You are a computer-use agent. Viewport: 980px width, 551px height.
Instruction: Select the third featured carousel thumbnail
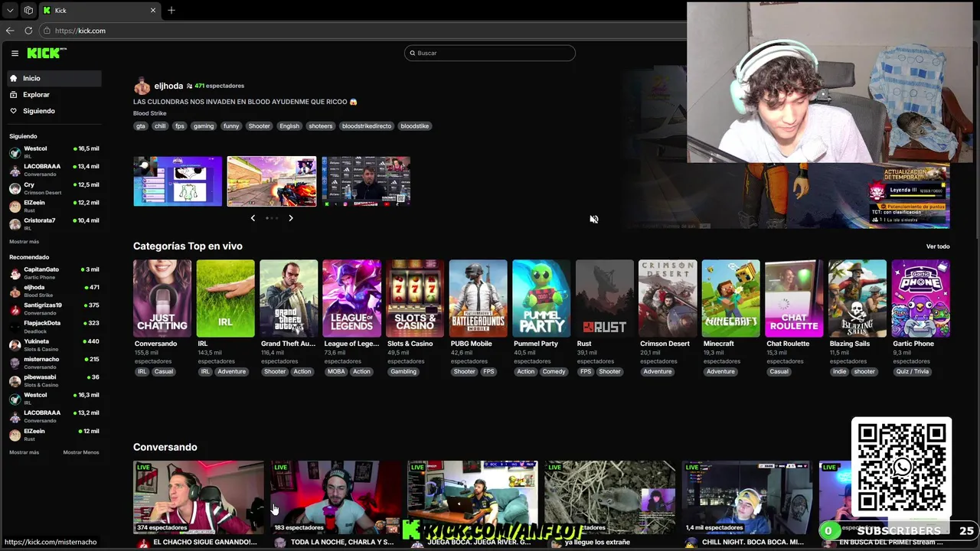366,181
